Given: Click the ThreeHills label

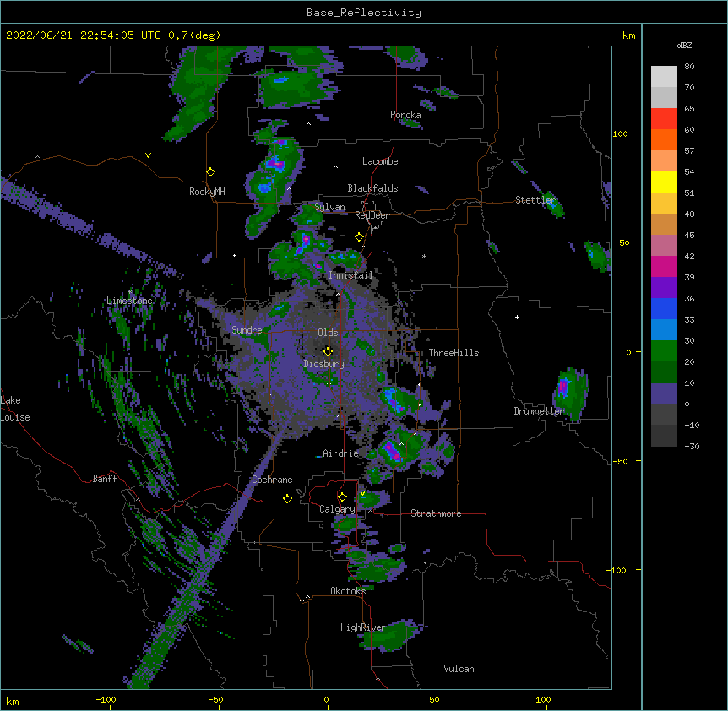Looking at the screenshot, I should click(454, 353).
